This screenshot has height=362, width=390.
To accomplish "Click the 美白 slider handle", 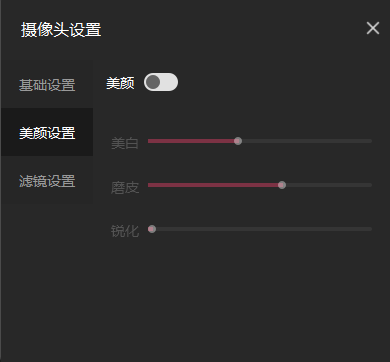I will 238,141.
